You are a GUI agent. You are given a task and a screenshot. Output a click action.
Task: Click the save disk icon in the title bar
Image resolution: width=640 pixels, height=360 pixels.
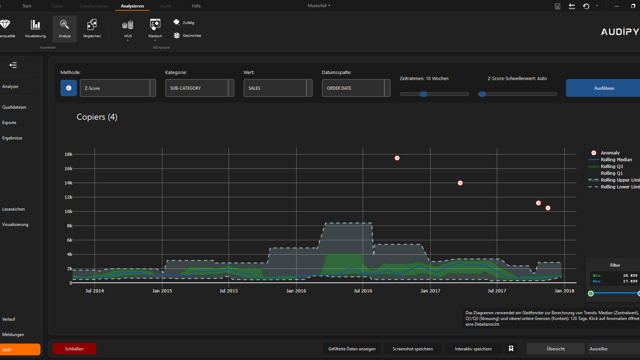558,6
